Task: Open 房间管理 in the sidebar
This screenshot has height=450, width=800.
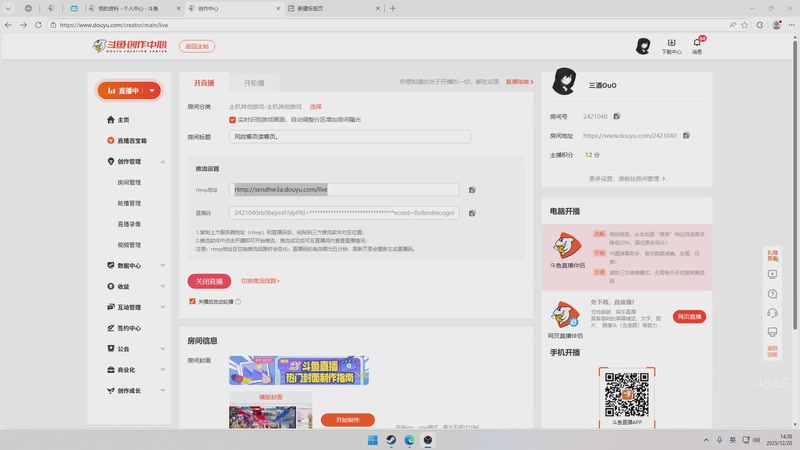Action: click(129, 182)
